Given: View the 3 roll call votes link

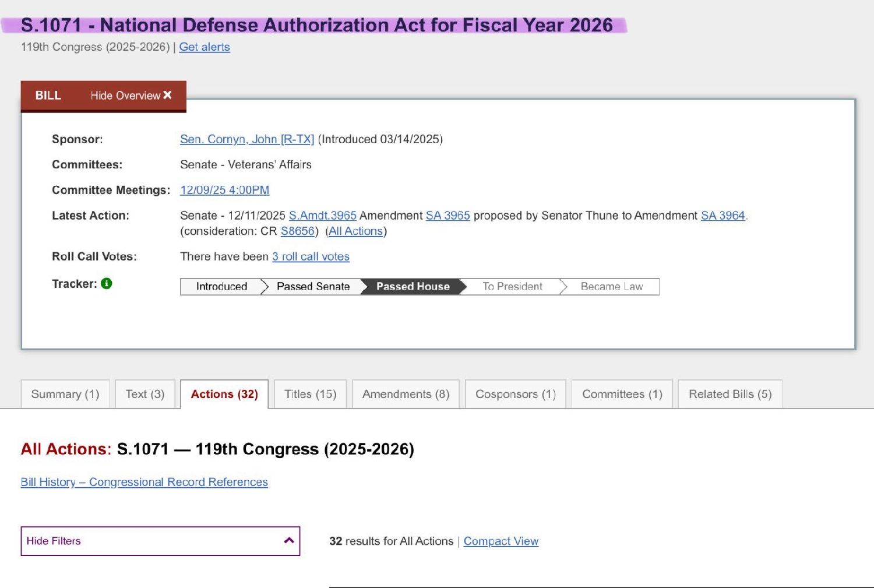Looking at the screenshot, I should click(311, 257).
